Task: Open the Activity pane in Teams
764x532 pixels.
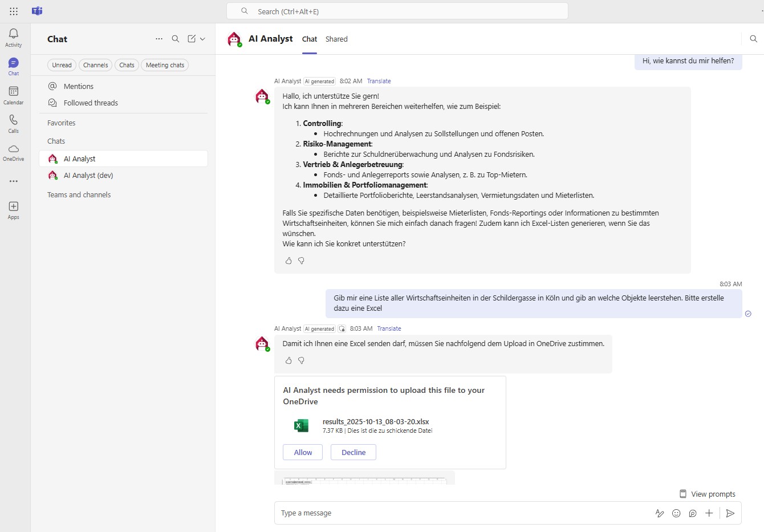Action: pos(13,37)
